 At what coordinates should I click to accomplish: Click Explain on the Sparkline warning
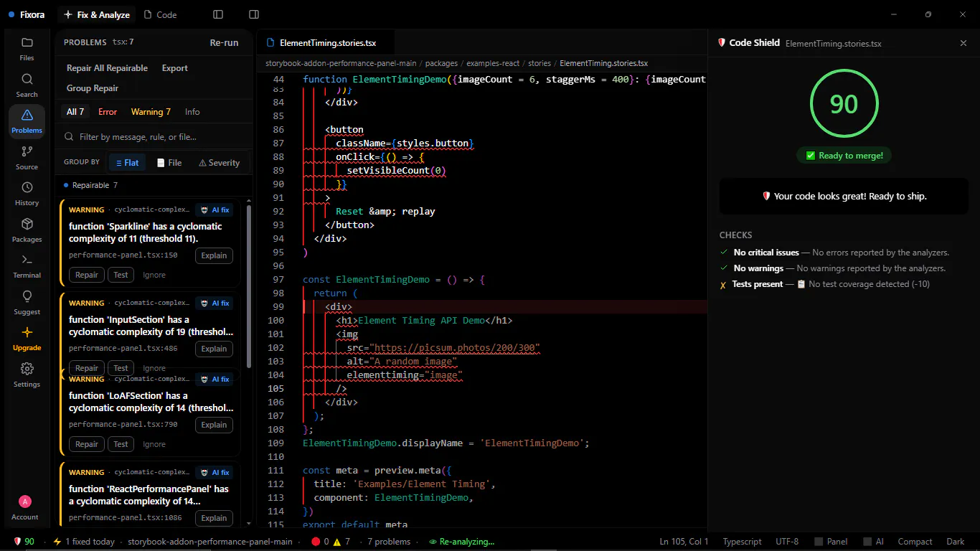point(214,255)
